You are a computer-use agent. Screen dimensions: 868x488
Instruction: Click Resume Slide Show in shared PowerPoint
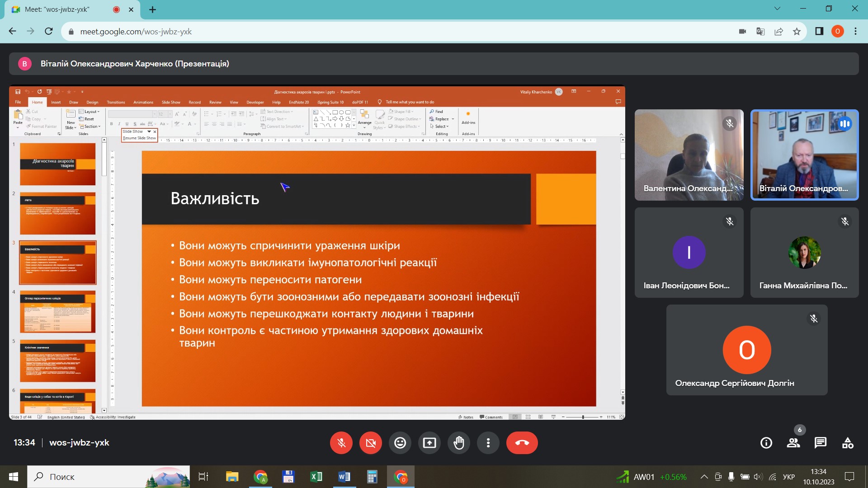point(139,138)
